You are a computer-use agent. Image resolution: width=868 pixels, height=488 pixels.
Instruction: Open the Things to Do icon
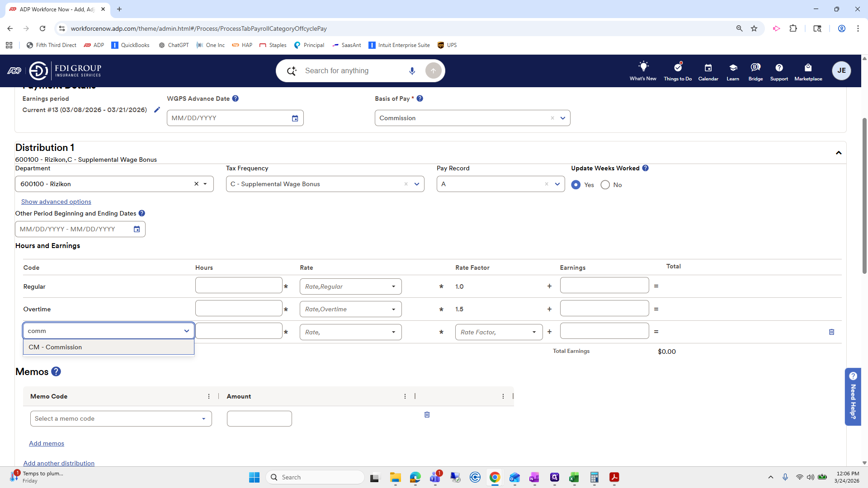(x=677, y=68)
